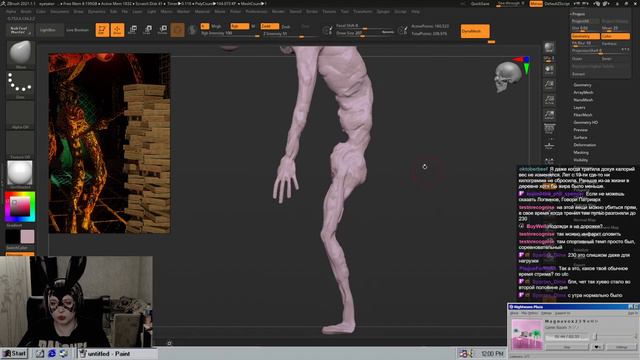Screen dimensions: 640x360
Task: Open the current brush thumbnail
Action: pyautogui.click(x=20, y=53)
